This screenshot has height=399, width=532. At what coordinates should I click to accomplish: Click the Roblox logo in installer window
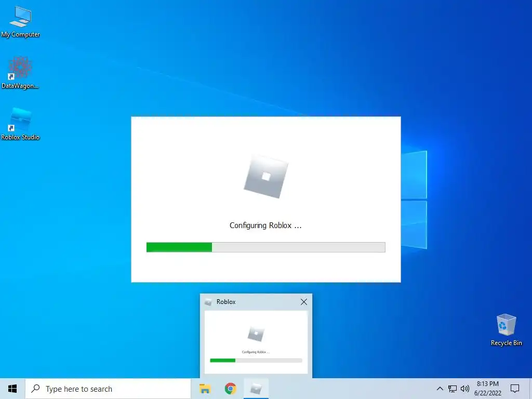266,177
